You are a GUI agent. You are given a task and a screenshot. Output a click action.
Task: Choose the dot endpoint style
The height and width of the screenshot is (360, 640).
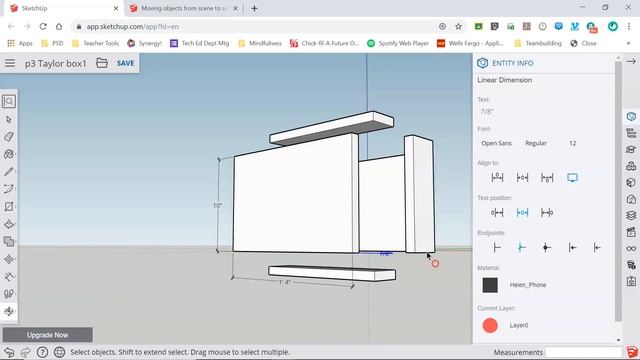[547, 247]
